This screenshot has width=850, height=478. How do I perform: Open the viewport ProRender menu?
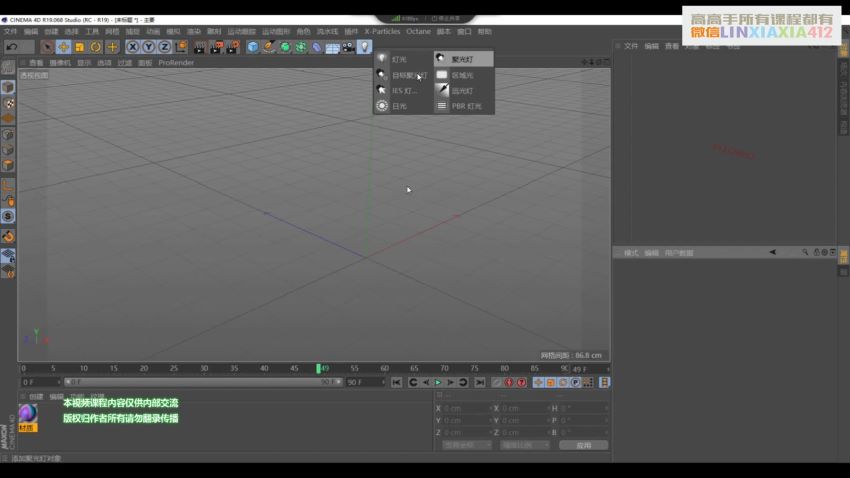click(x=176, y=63)
